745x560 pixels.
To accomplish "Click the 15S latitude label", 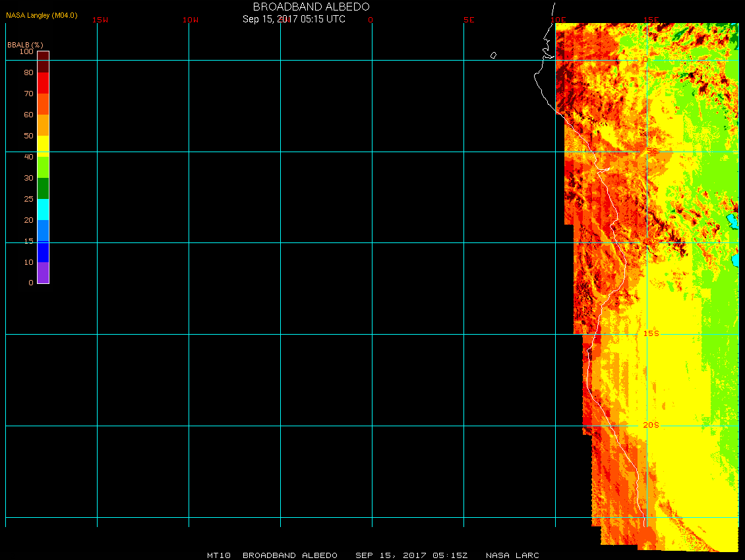I will [651, 333].
